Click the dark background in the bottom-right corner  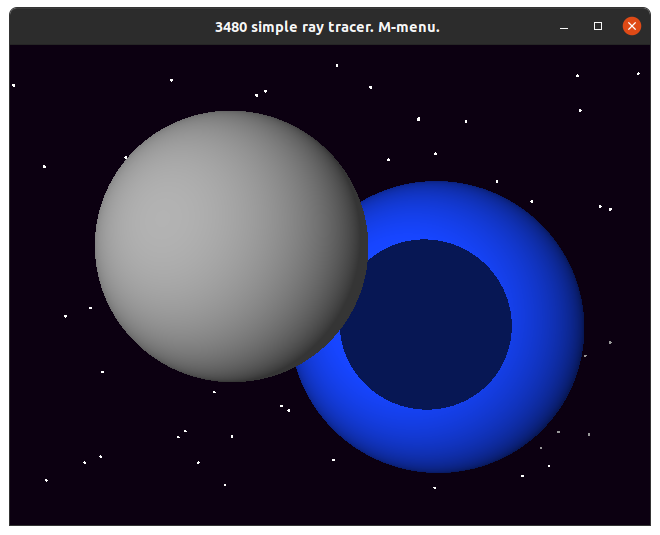620,500
